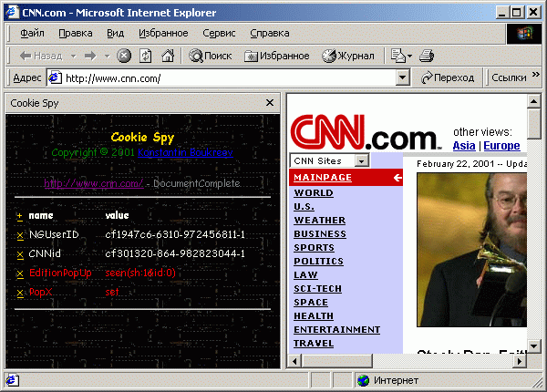Viewport: 547px width, 392px height.
Task: Open the Избранное toolbar favorites pane
Action: (x=276, y=56)
